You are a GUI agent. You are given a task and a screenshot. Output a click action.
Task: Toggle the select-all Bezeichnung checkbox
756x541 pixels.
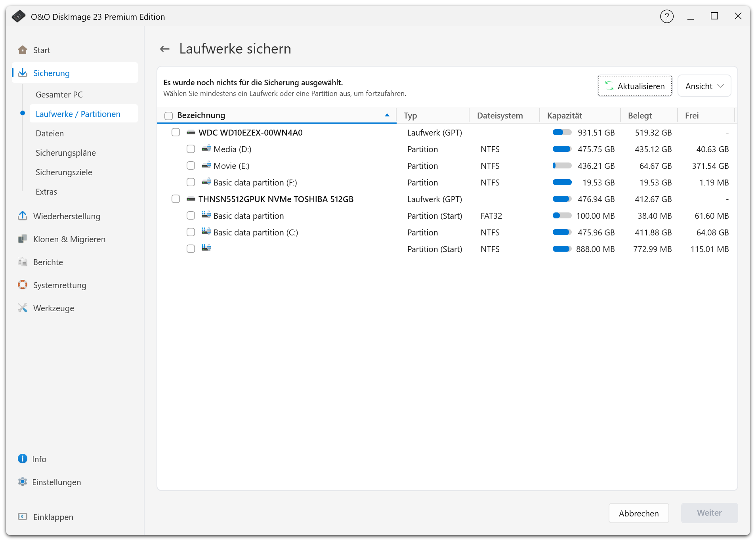[x=168, y=116]
